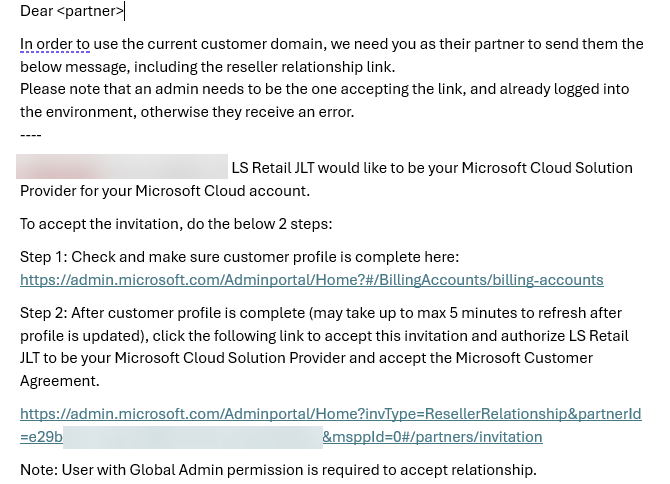Click the 'Note:' label at the bottom
Image resolution: width=670 pixels, height=484 pixels.
pyautogui.click(x=39, y=470)
